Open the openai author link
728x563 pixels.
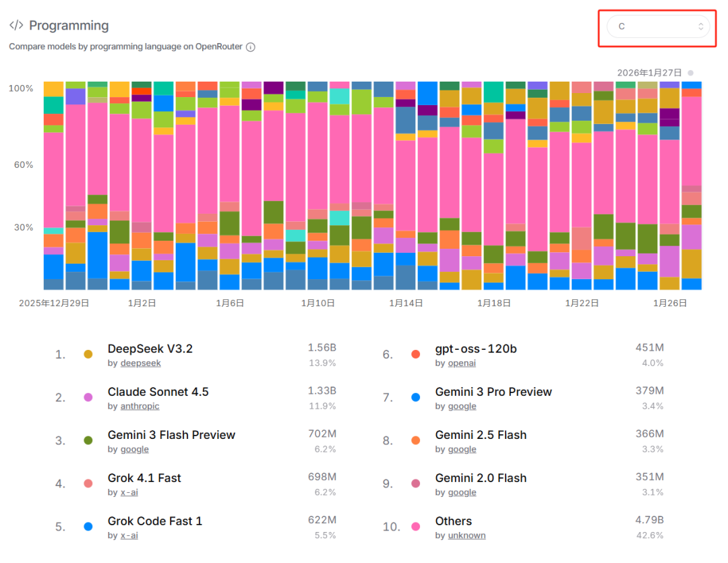pyautogui.click(x=462, y=363)
